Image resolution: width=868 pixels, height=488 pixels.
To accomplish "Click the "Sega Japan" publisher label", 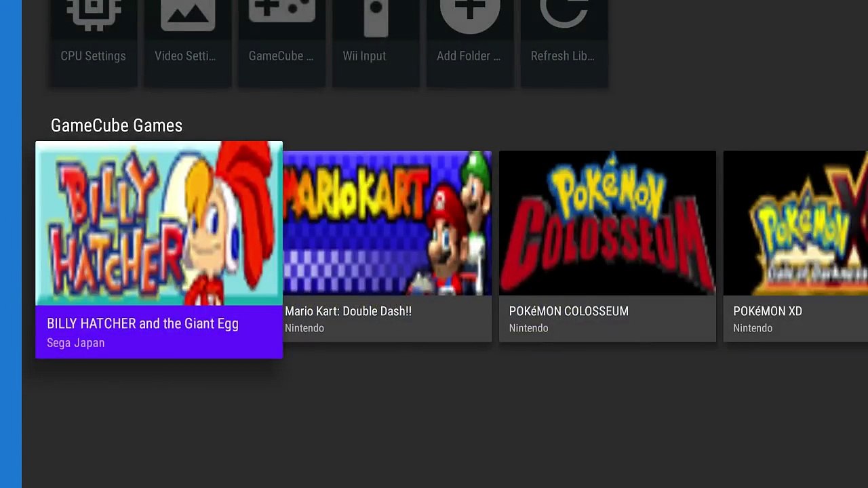I will (x=75, y=343).
